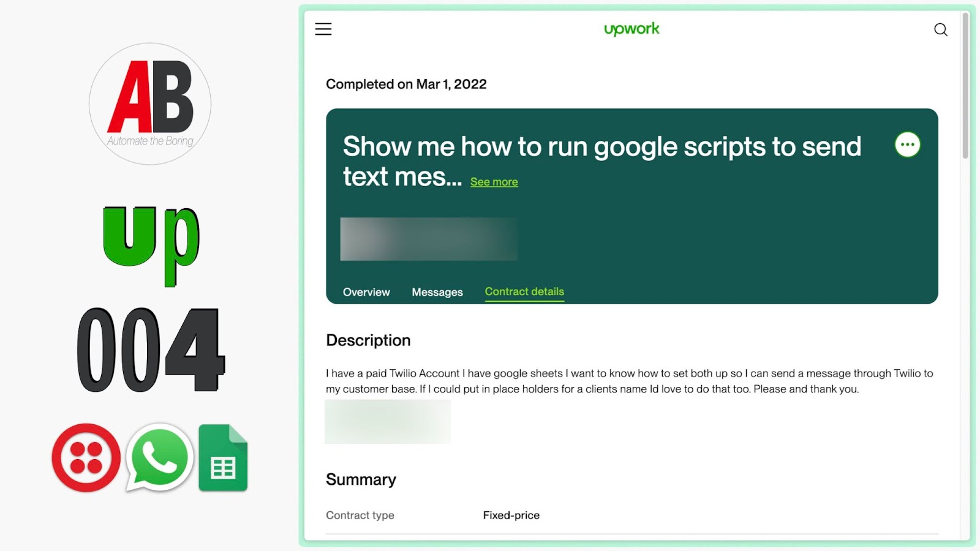
Task: Click the search magnifier icon
Action: (941, 29)
